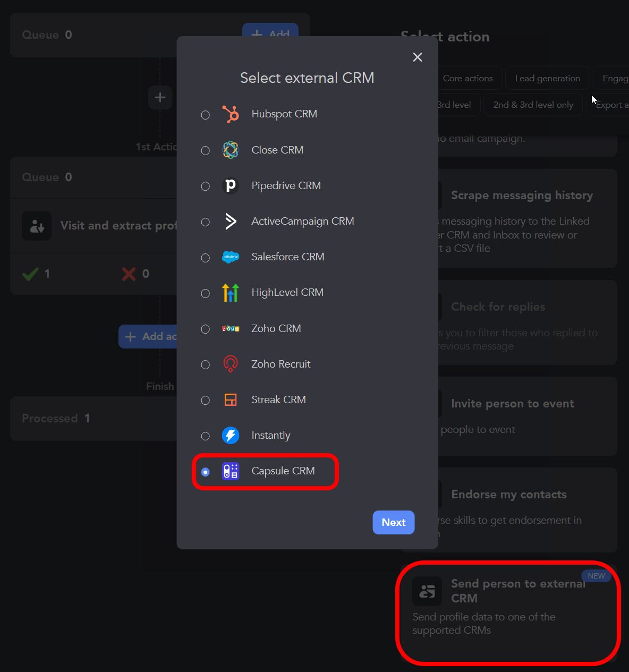Open the Core actions tab

click(468, 78)
